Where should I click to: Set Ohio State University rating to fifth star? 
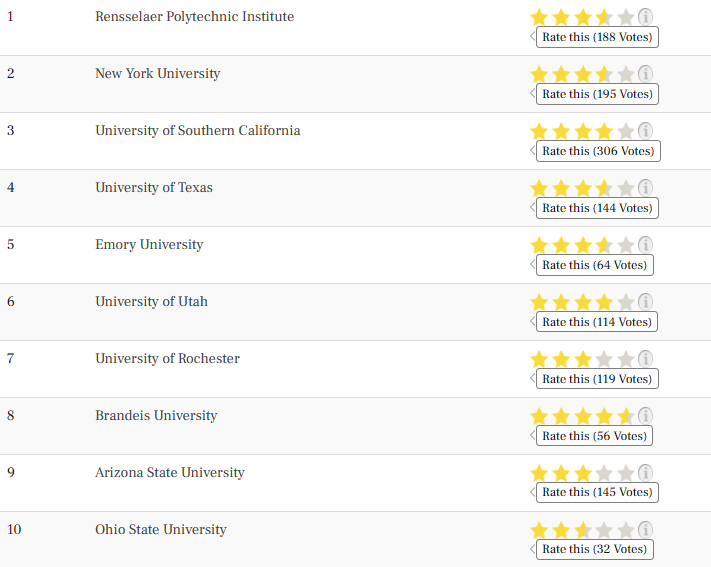[626, 530]
